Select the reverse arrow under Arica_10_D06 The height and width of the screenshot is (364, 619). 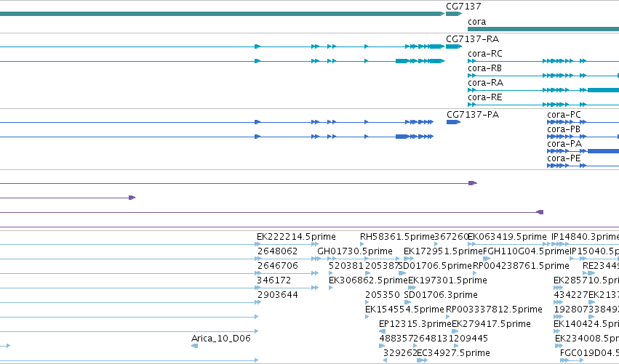(194, 346)
